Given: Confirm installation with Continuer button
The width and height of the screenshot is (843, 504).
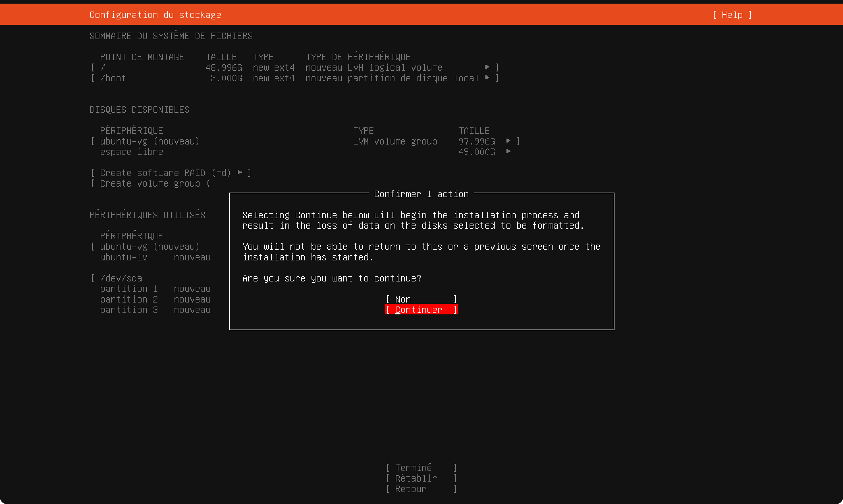Looking at the screenshot, I should 421,310.
